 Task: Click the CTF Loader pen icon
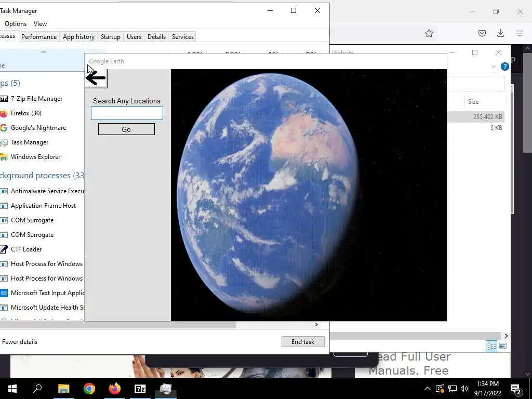pyautogui.click(x=4, y=249)
